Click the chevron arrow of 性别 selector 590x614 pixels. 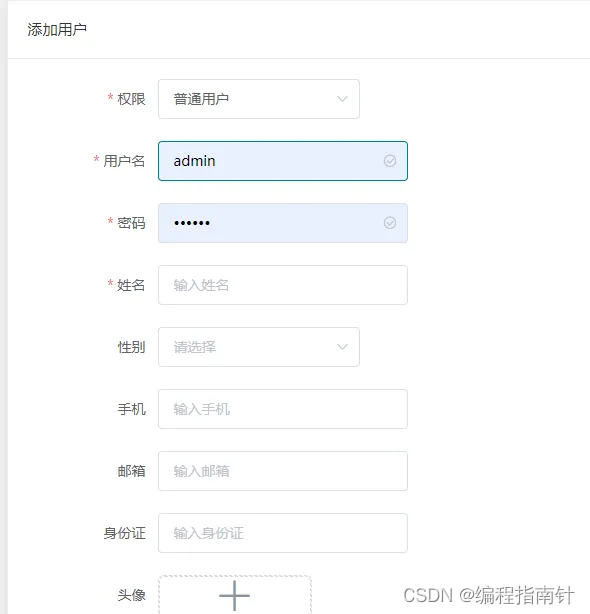(x=343, y=347)
